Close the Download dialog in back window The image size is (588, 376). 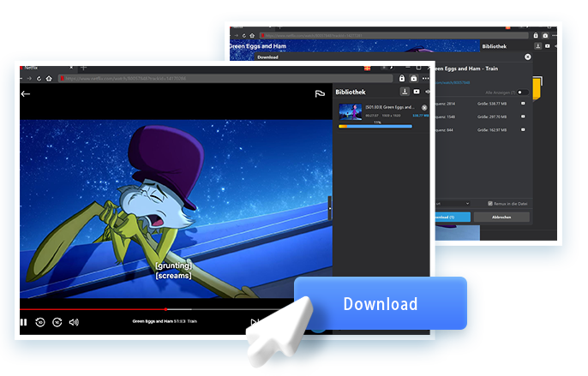tap(528, 57)
